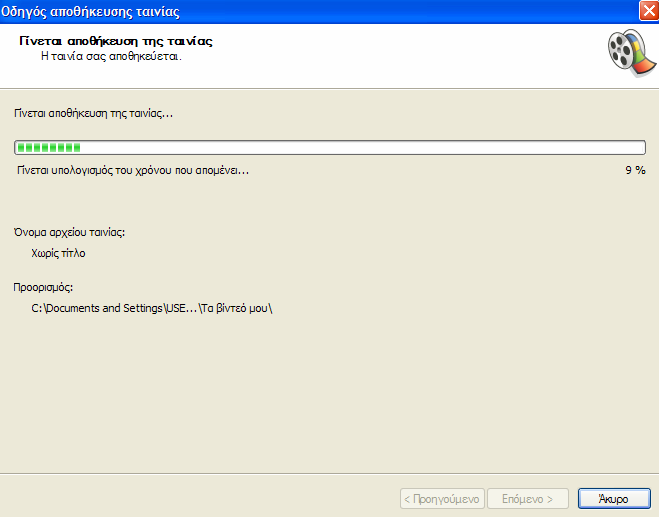
Task: Click the disabled < Προηγούμενο button
Action: click(442, 499)
